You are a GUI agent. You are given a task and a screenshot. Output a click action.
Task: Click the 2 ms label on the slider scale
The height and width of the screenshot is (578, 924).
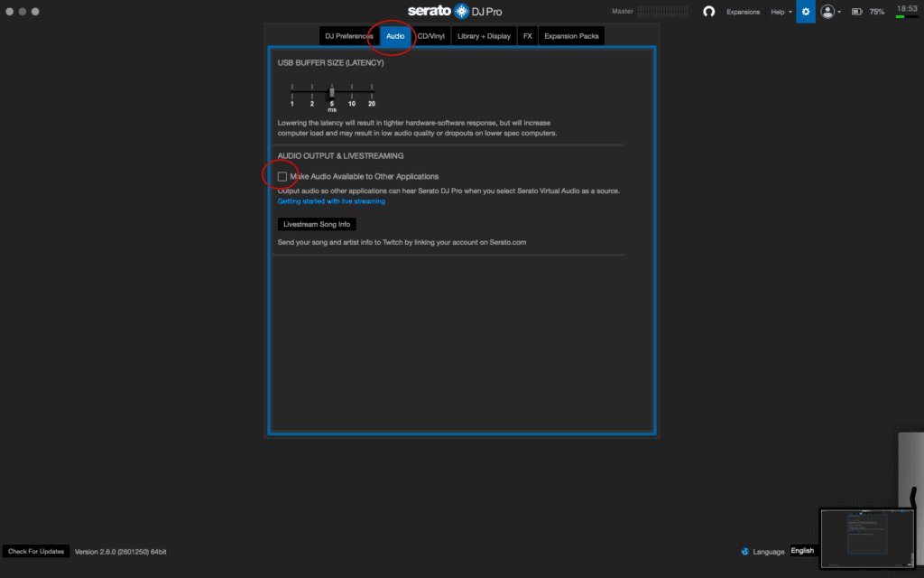(311, 104)
